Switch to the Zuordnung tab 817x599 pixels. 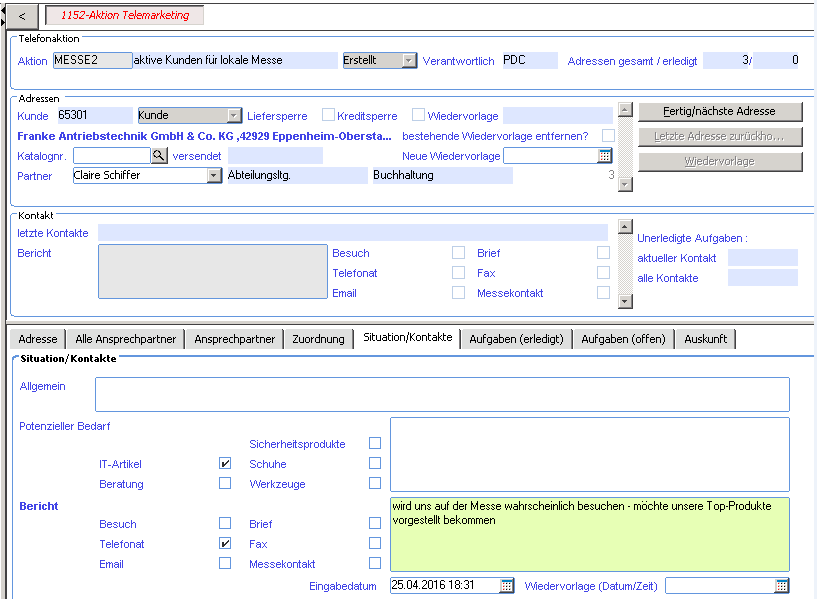point(318,339)
